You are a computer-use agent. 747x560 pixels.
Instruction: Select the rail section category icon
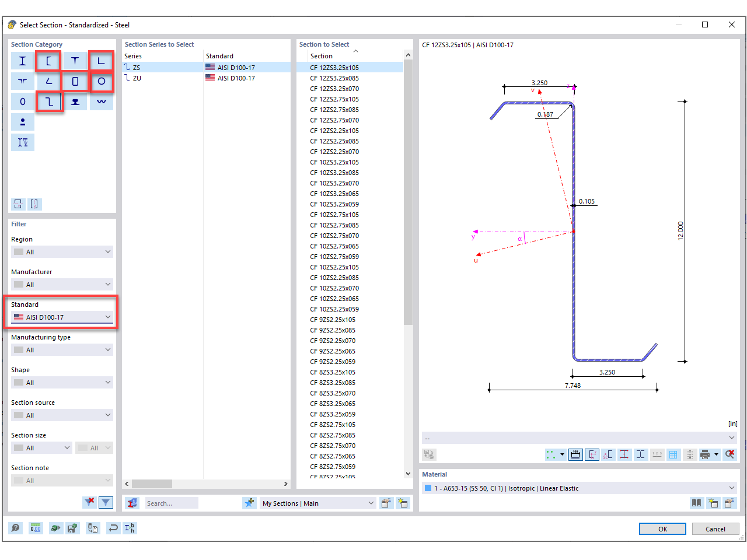click(x=75, y=101)
